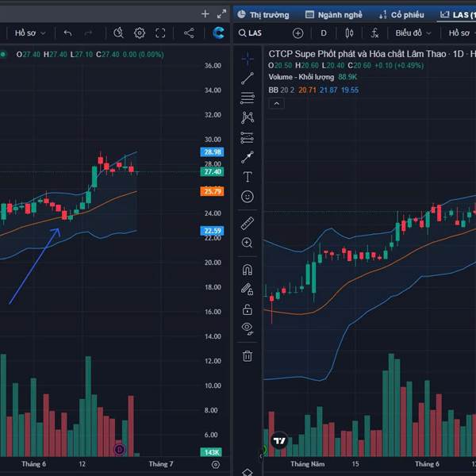Select the trend line drawing tool

(x=248, y=79)
